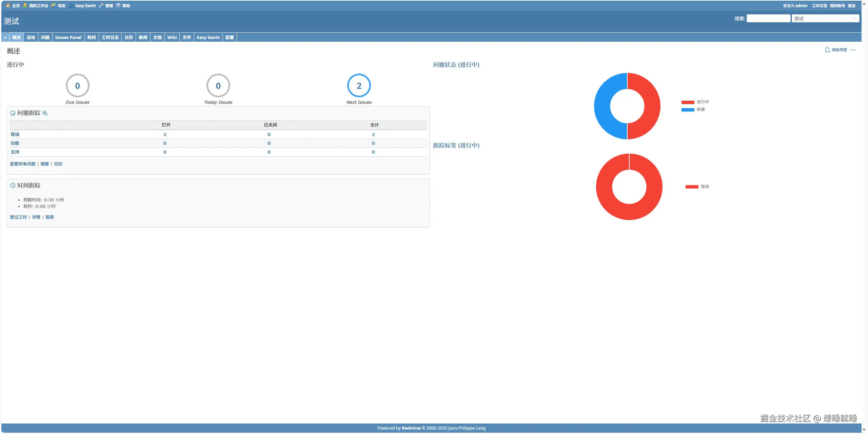868x434 pixels.
Task: Switch to the Issues Panel tab
Action: pyautogui.click(x=68, y=37)
